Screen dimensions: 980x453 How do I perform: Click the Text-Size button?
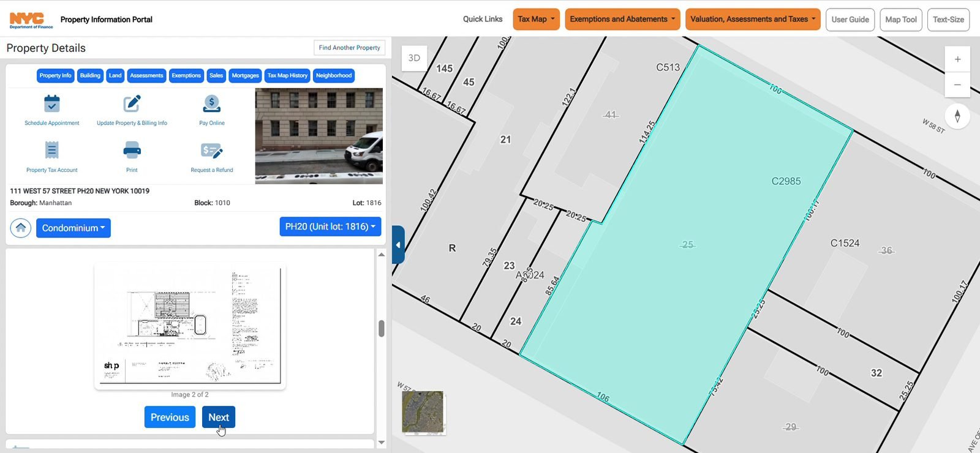(x=948, y=19)
